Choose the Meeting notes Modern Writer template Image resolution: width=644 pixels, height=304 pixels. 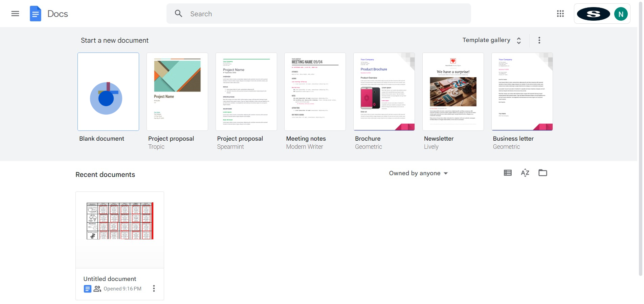pyautogui.click(x=315, y=92)
